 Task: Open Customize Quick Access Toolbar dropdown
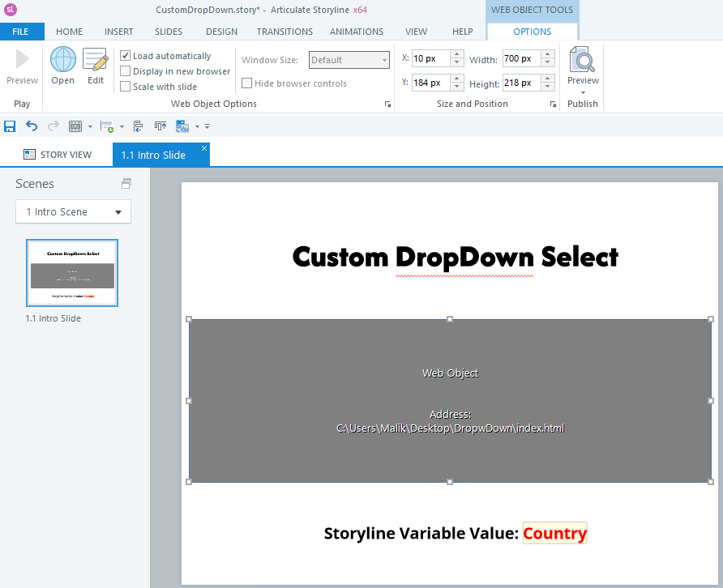(207, 126)
